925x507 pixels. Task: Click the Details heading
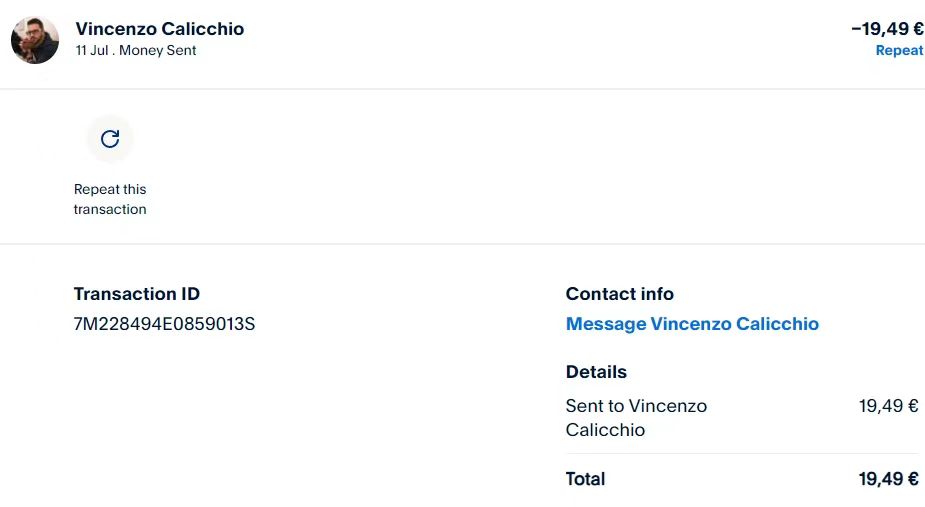pyautogui.click(x=596, y=372)
